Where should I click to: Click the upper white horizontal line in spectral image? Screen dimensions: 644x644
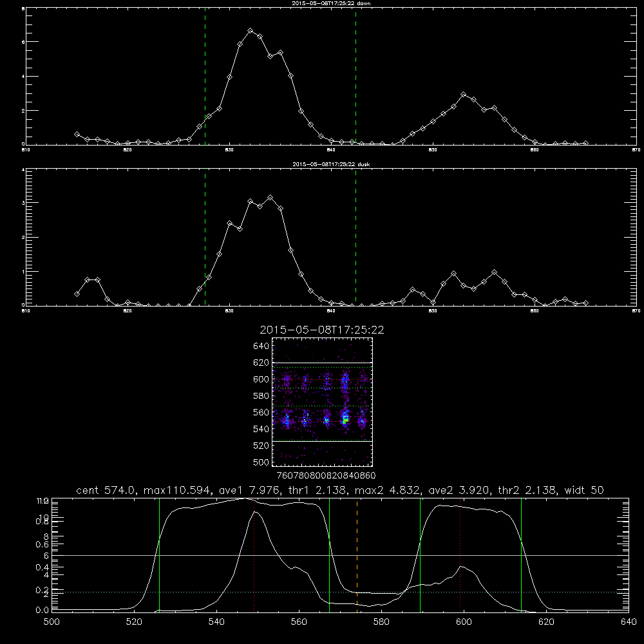coord(322,363)
